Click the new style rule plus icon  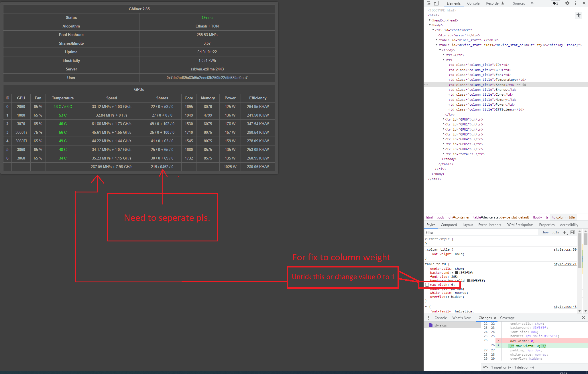click(565, 232)
